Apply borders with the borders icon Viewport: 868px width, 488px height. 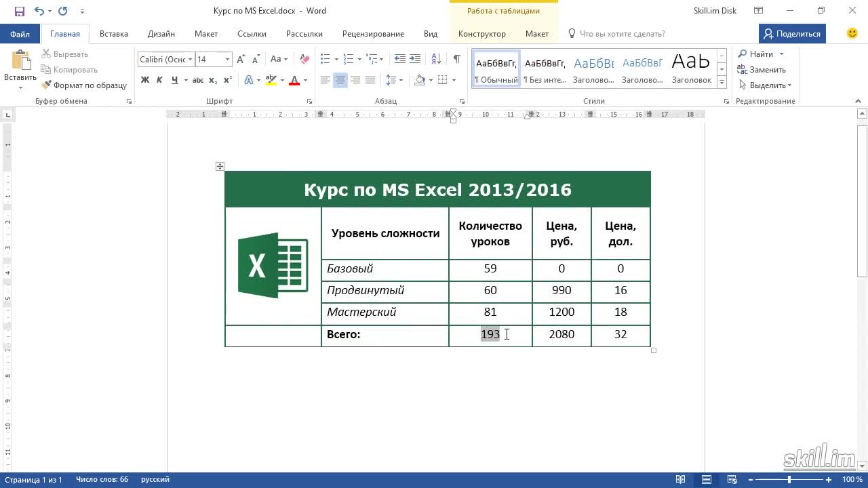443,80
